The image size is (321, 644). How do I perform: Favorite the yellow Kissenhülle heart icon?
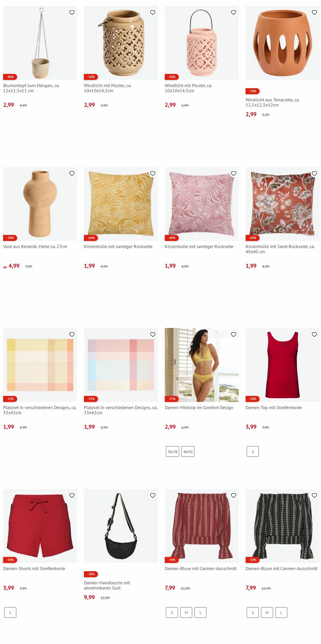point(153,174)
